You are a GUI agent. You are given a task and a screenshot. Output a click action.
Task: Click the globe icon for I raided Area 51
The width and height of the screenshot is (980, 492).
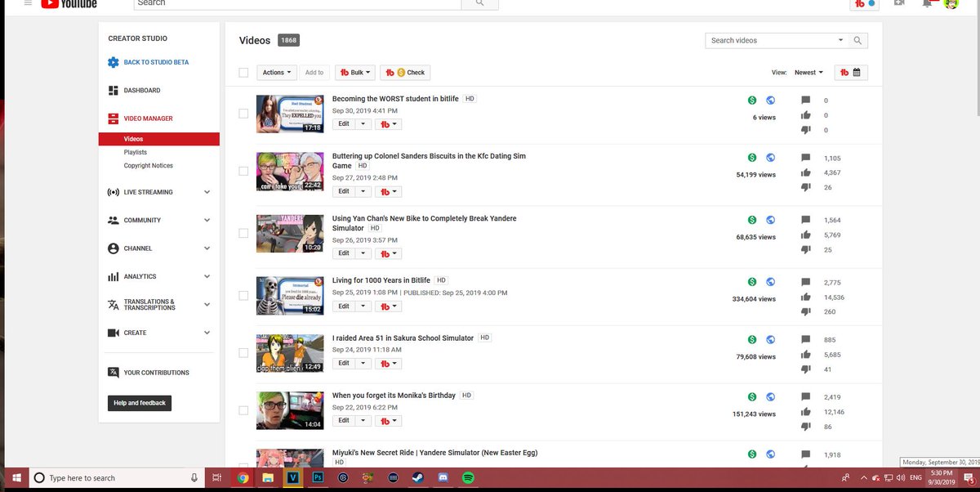[x=770, y=339]
